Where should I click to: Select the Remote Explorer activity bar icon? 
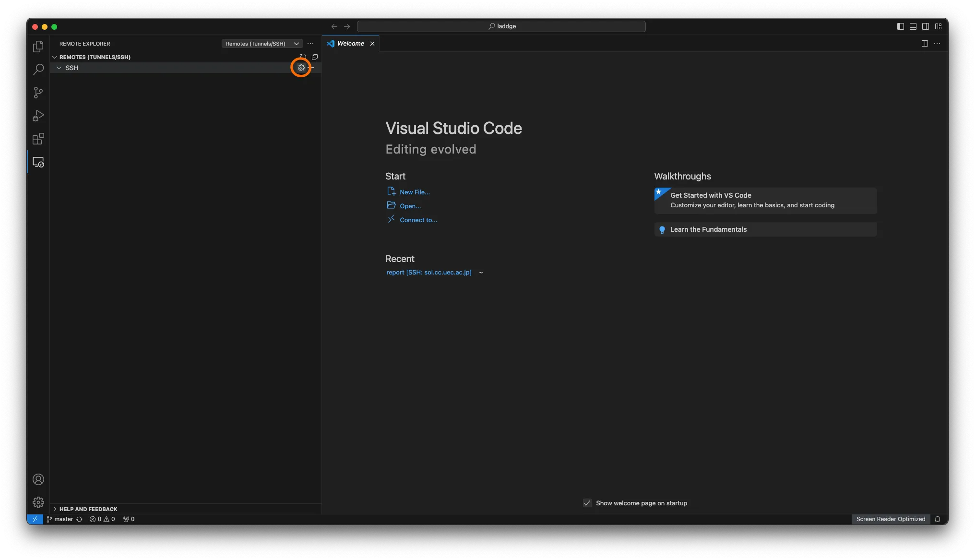[38, 162]
